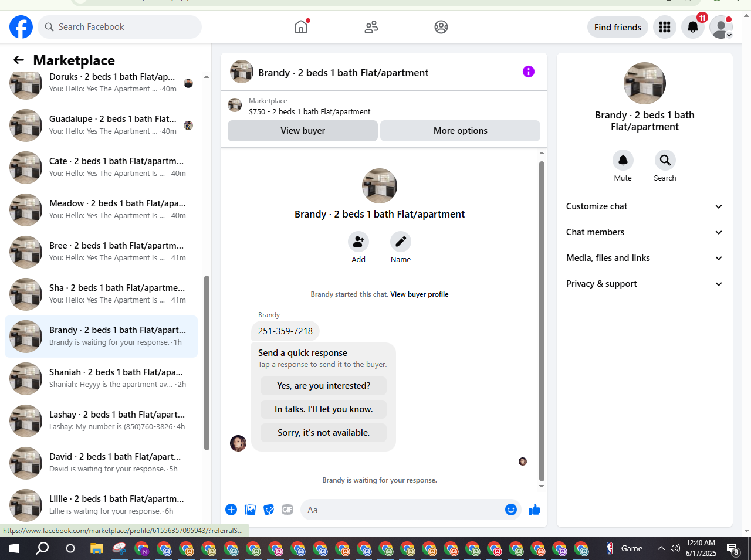This screenshot has height=560, width=751.
Task: Click the Add people icon in chat
Action: (x=358, y=242)
